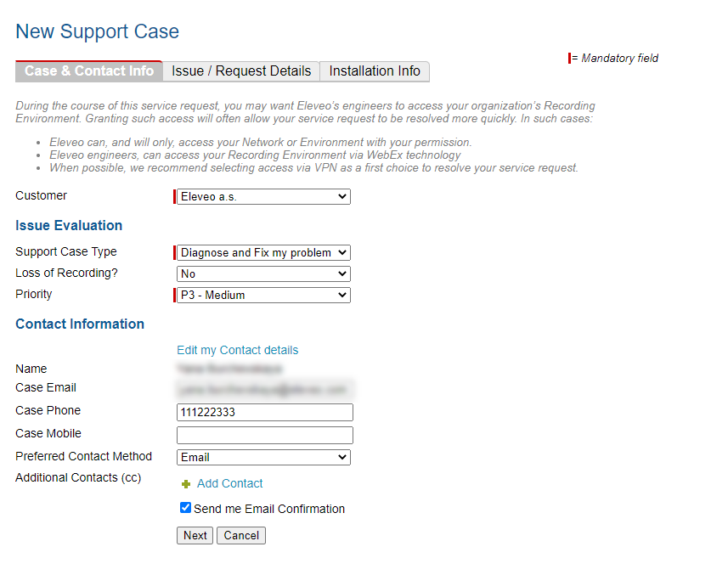Switch to the Issue / Request Details tab
728x575 pixels.
pos(241,71)
